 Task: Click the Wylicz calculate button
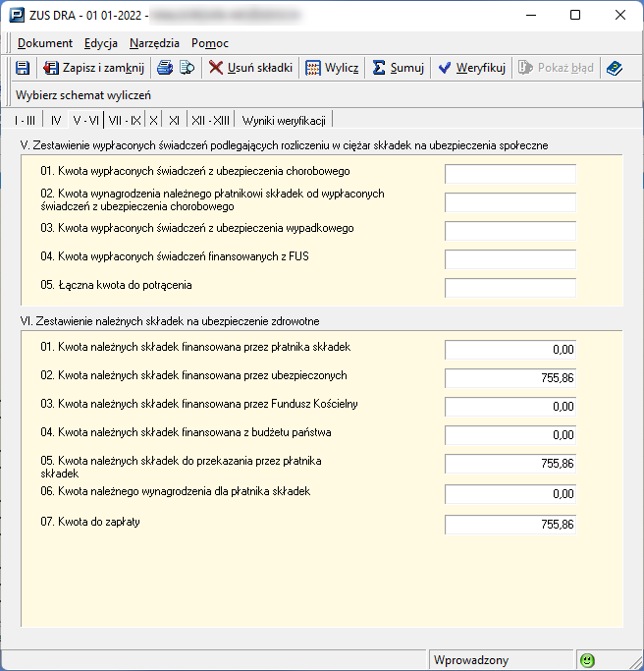tap(332, 68)
